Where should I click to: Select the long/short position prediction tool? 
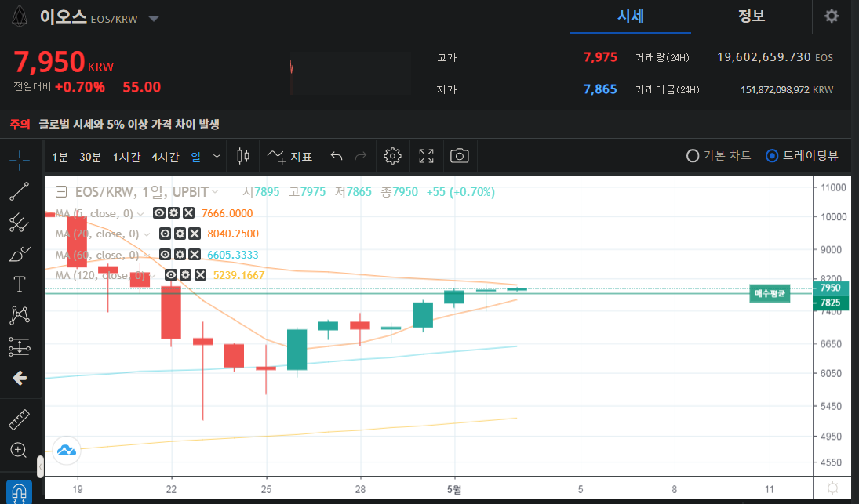[20, 346]
